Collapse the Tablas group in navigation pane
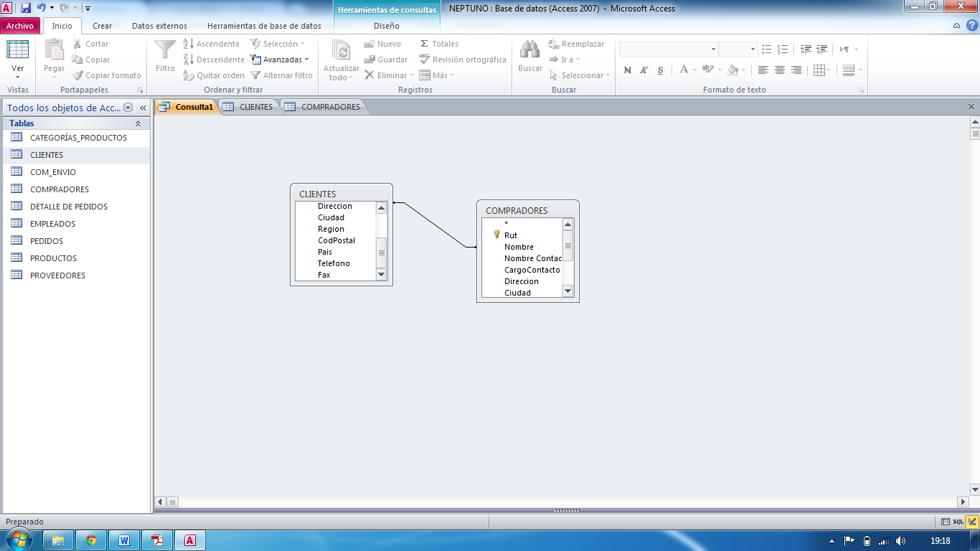 coord(138,123)
